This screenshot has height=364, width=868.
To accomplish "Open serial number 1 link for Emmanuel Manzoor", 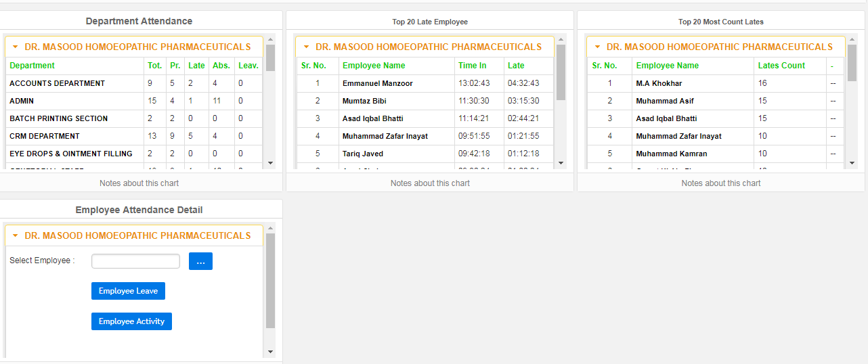I will pyautogui.click(x=318, y=83).
